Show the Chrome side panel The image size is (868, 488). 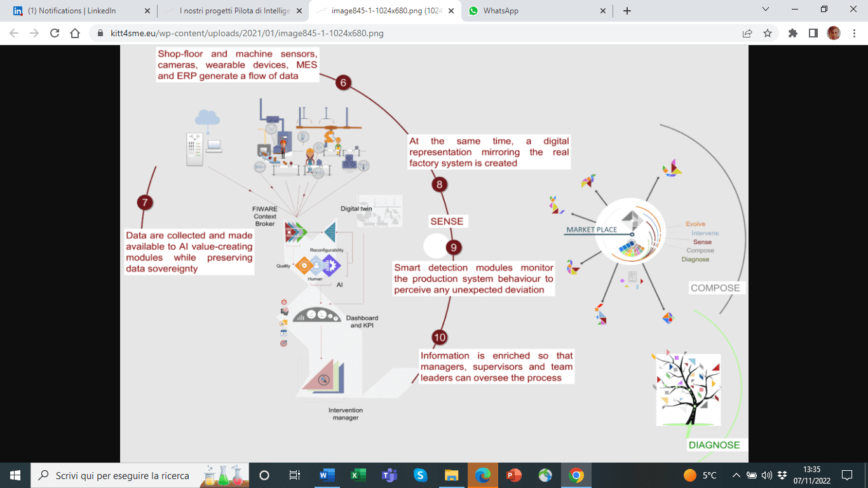click(813, 33)
